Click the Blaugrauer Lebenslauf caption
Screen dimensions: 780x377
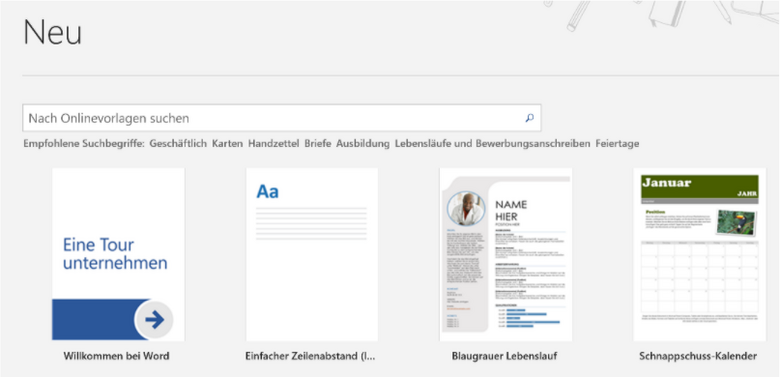tap(504, 356)
